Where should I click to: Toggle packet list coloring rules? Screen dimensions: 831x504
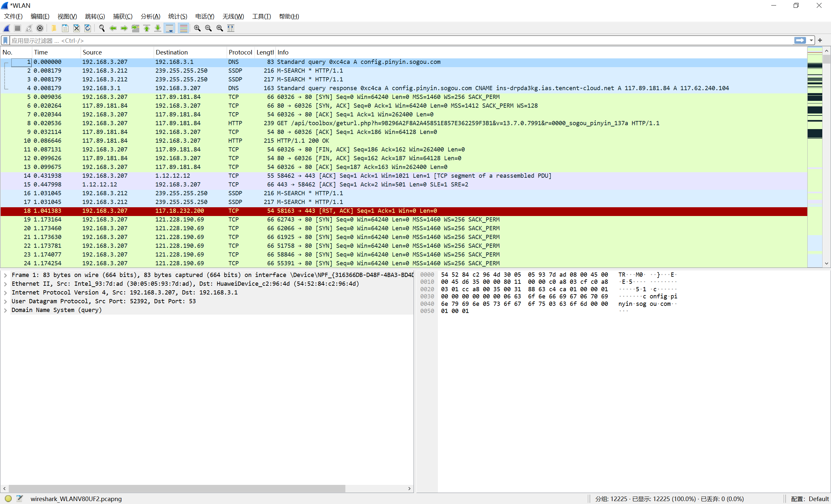pyautogui.click(x=183, y=28)
